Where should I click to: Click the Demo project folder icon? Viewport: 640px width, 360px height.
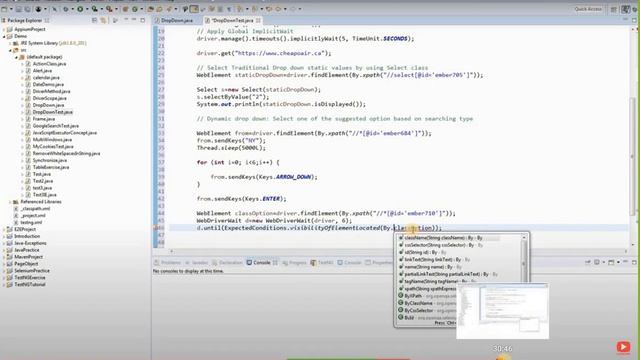coord(10,36)
